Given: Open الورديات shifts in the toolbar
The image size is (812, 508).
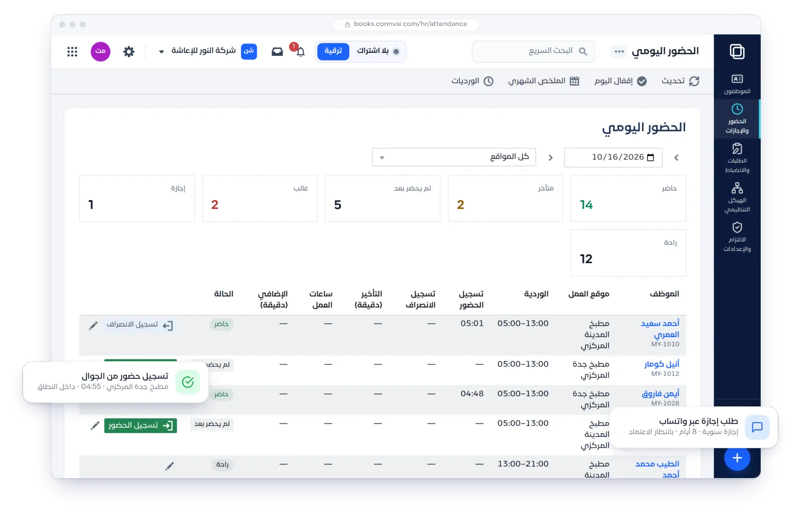Looking at the screenshot, I should (x=472, y=81).
